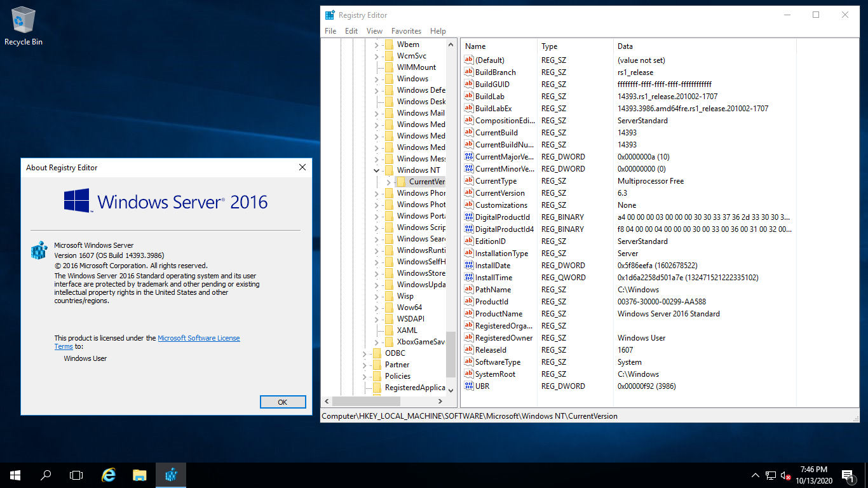Expand the ODBC tree node

[364, 353]
